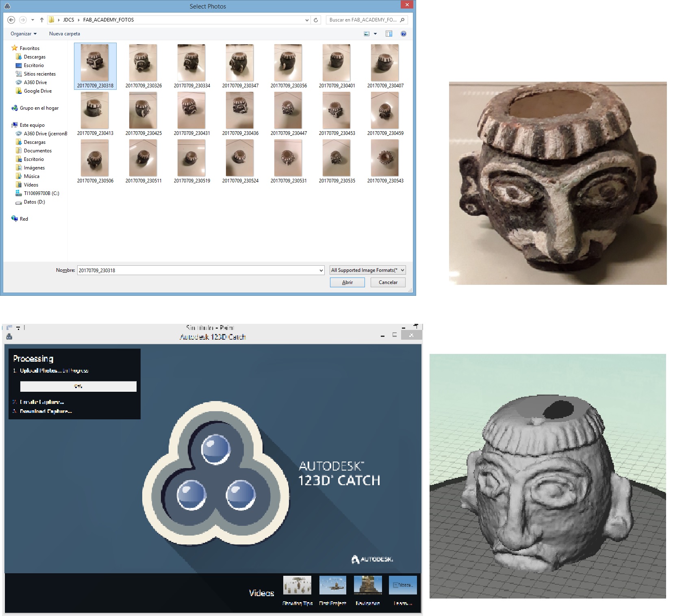Select photo 20170709_230356 thumbnail
This screenshot has height=616, width=673.
(288, 63)
